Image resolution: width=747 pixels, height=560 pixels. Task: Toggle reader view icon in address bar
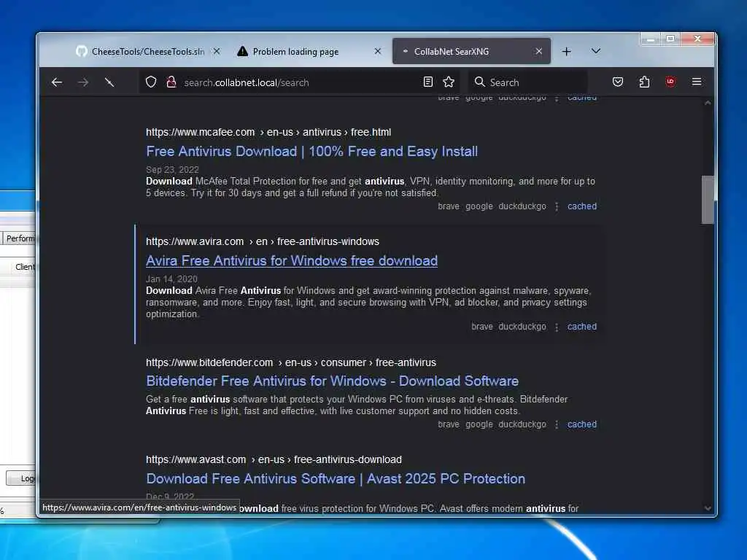pos(427,82)
